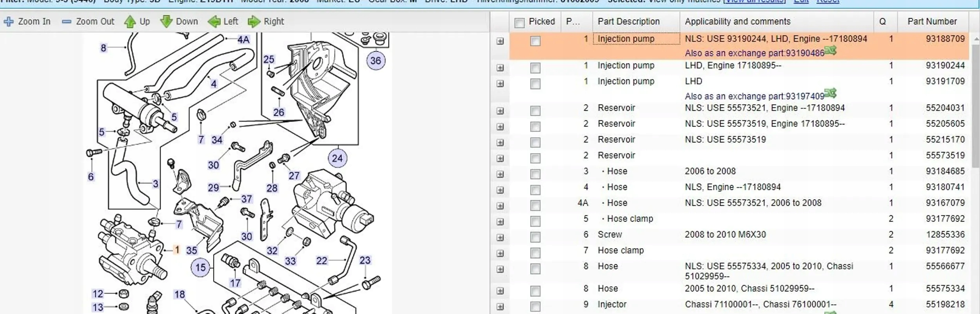Expand the Reservoir 55205605 row
980x314 pixels.
pyautogui.click(x=500, y=126)
